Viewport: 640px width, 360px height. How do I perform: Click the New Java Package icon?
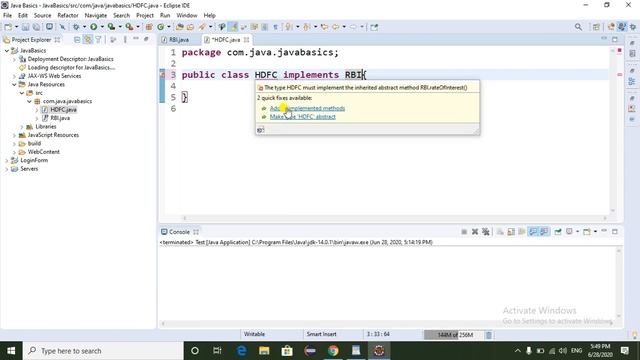[149, 27]
